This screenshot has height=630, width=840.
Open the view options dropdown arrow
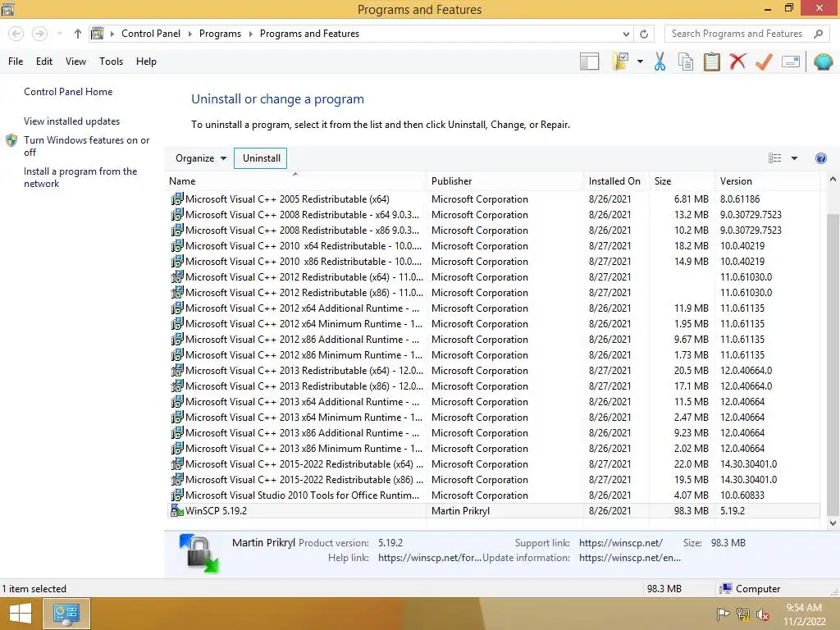tap(794, 158)
